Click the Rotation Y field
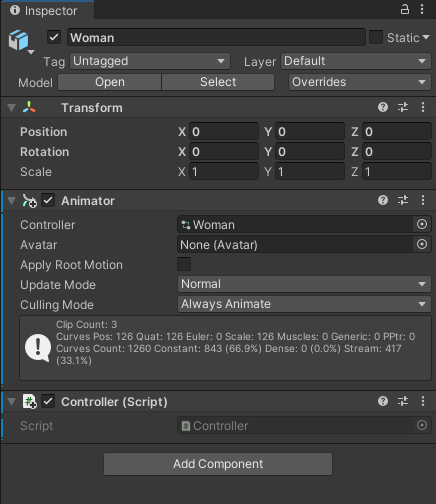The height and width of the screenshot is (504, 436). click(x=310, y=151)
